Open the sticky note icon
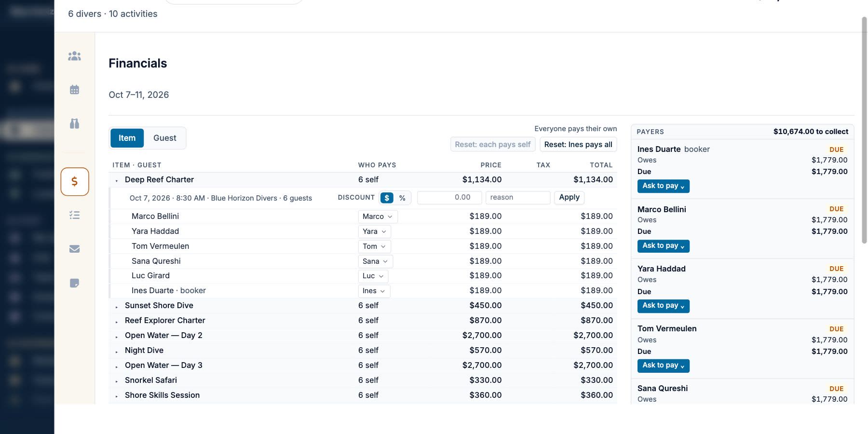Viewport: 868px width, 434px height. [x=74, y=283]
